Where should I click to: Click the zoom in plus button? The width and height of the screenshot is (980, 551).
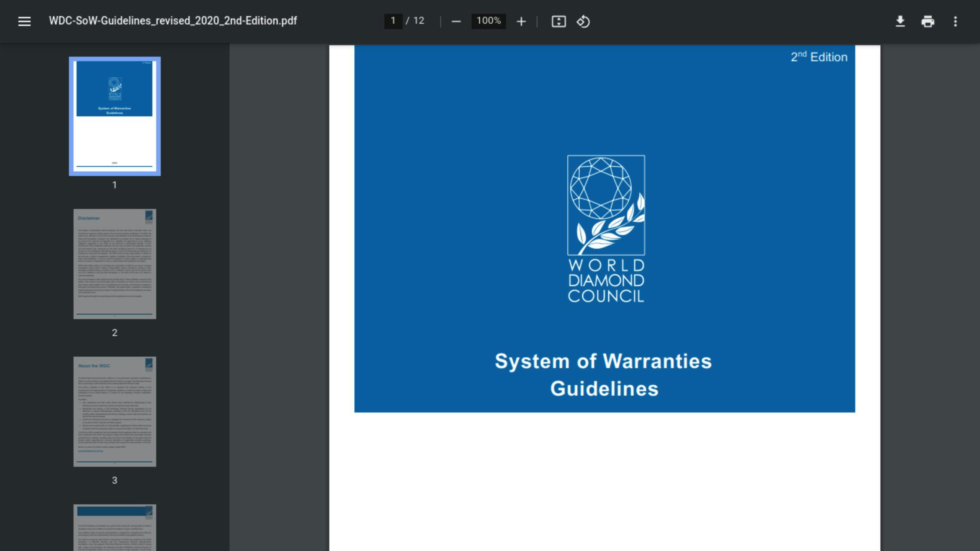click(x=521, y=21)
